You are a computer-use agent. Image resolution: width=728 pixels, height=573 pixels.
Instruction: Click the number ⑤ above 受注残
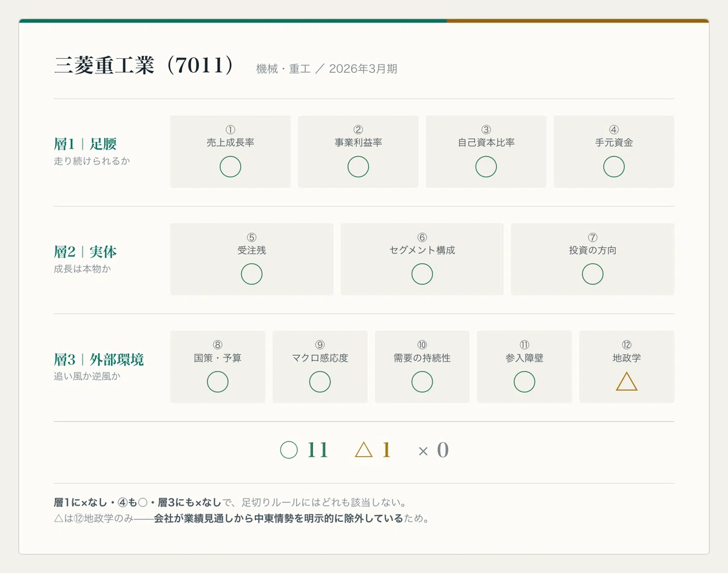click(x=252, y=237)
